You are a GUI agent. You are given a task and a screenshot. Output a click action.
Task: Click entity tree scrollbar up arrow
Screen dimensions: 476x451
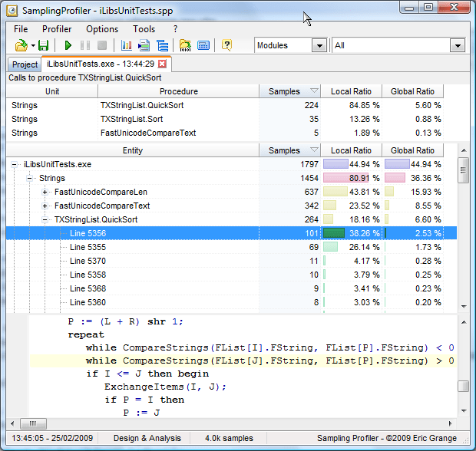[x=464, y=150]
